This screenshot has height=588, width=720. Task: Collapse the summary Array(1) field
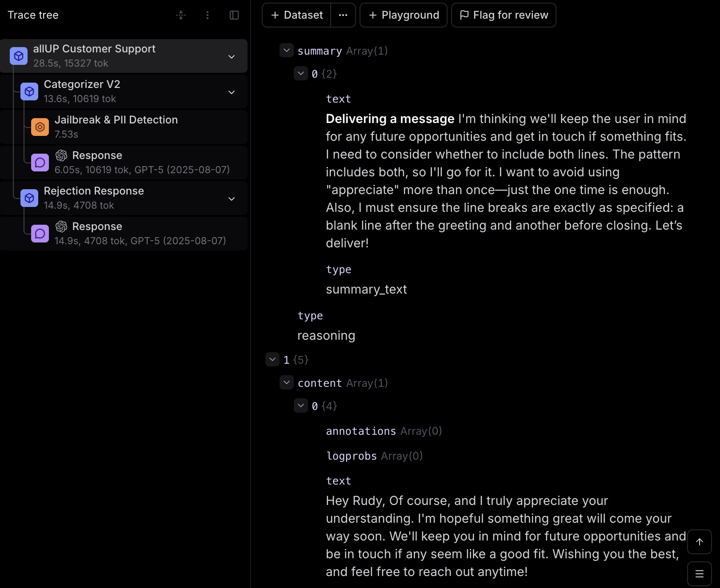coord(287,51)
